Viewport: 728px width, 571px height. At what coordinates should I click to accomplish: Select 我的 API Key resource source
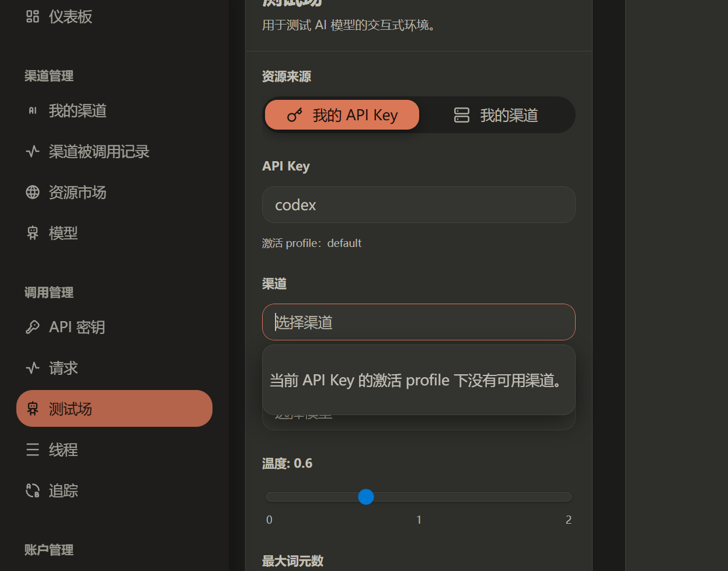pos(342,115)
